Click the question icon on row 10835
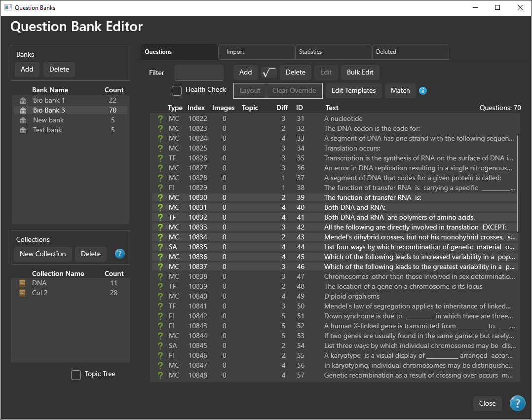532x420 pixels. [160, 247]
